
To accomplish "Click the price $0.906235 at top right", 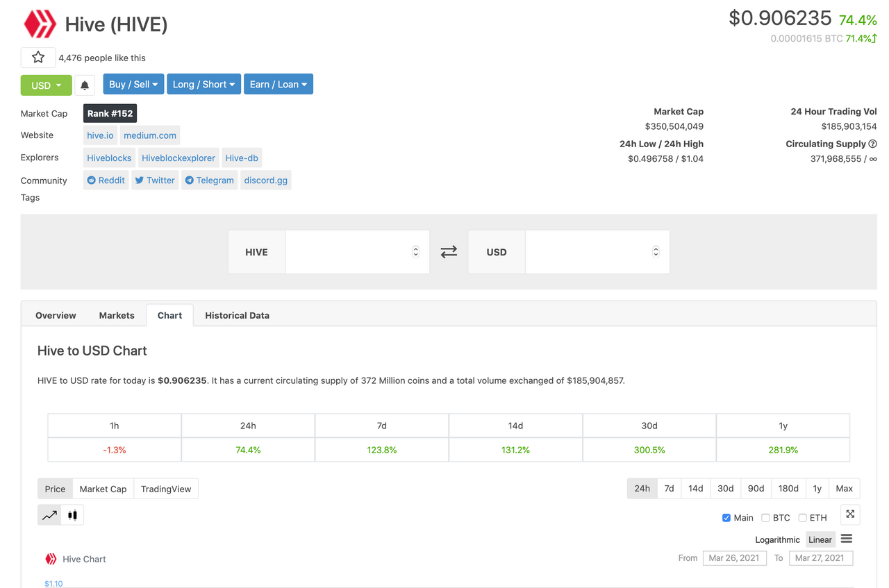I will click(x=780, y=17).
